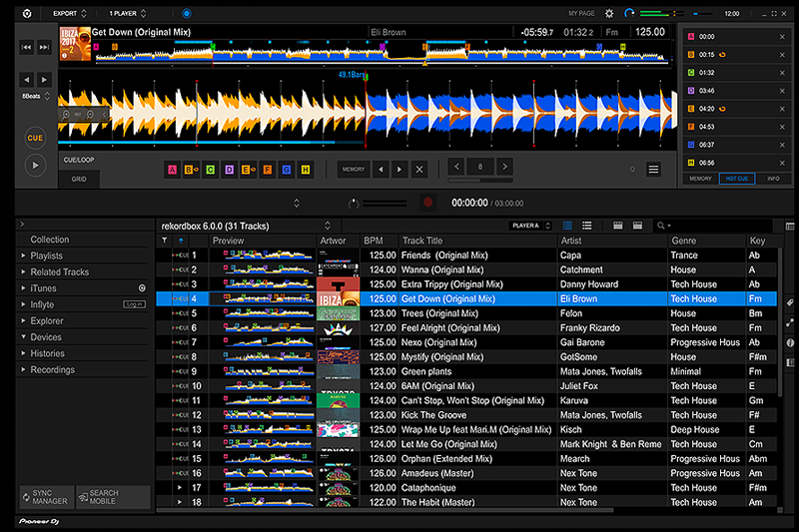Open the hamburger menu below the waveform
Screen dimensions: 799x532
click(x=653, y=170)
